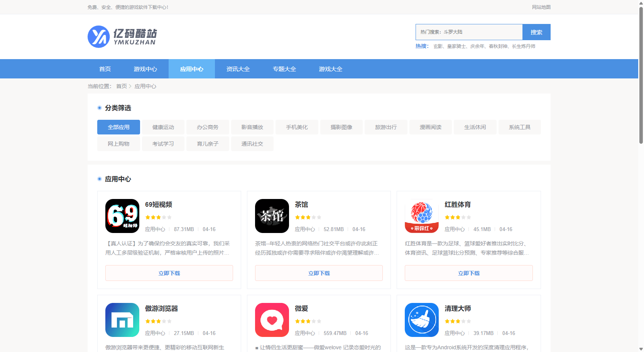The width and height of the screenshot is (644, 352).
Task: Click 立即下载 for 茶馆
Action: pos(319,273)
